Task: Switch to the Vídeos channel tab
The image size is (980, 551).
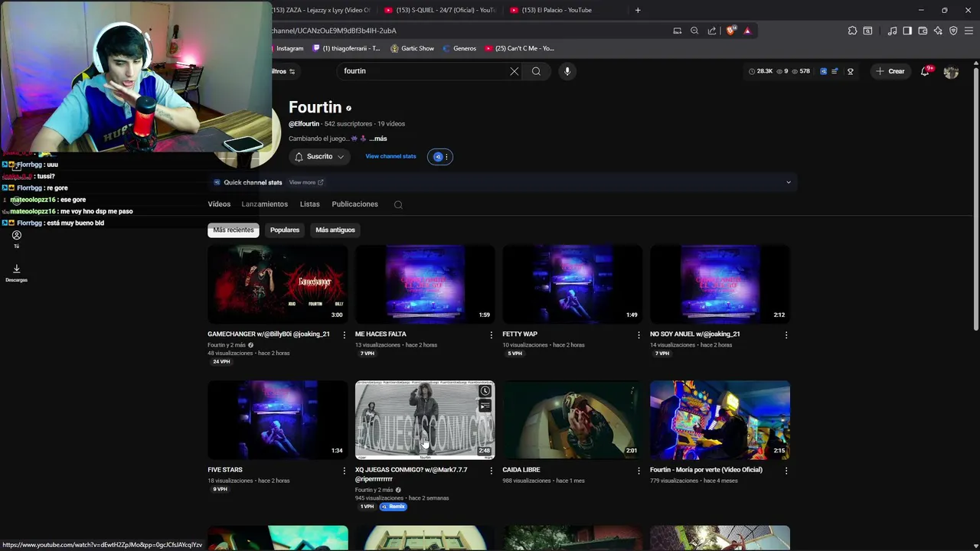Action: click(219, 204)
